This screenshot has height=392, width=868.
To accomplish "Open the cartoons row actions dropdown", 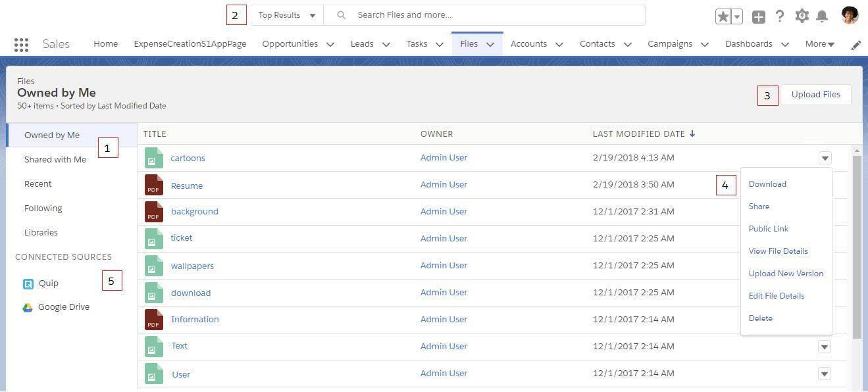I will point(825,158).
